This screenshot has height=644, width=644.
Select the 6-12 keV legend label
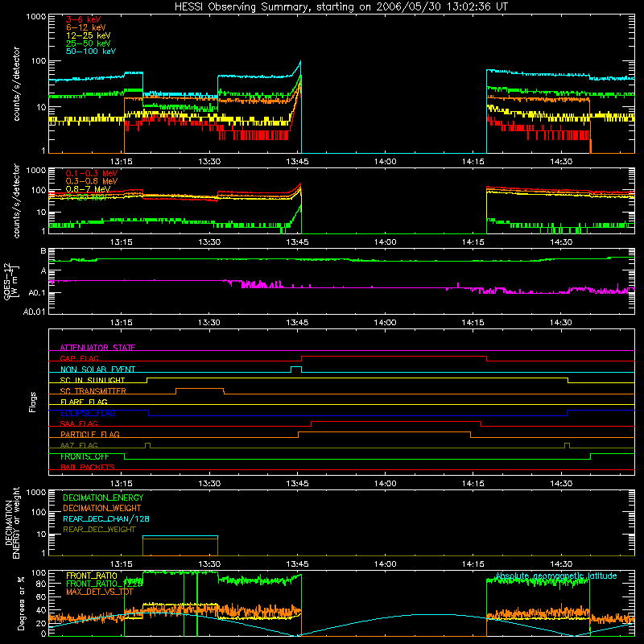pyautogui.click(x=86, y=27)
